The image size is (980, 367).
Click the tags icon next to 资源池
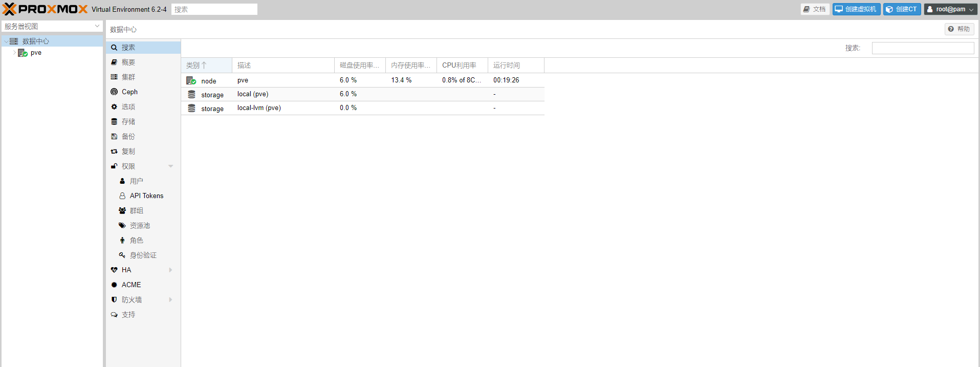pyautogui.click(x=122, y=226)
